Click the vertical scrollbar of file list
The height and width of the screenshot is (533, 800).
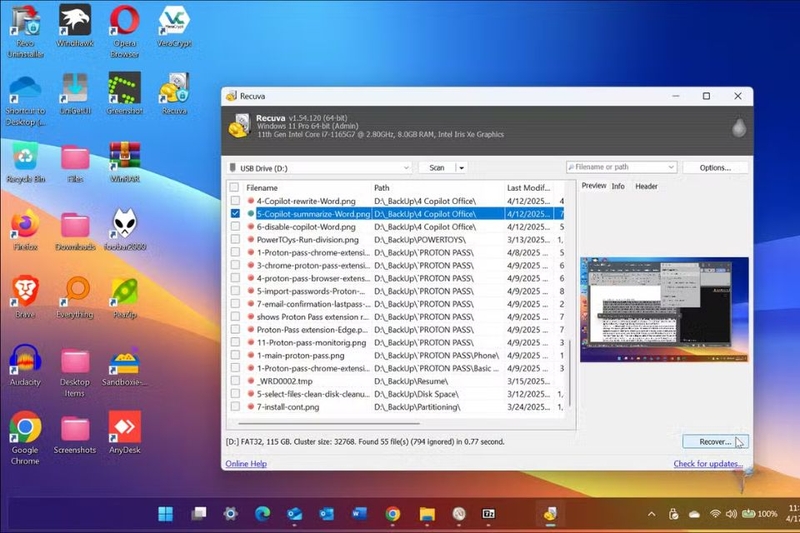[x=570, y=374]
